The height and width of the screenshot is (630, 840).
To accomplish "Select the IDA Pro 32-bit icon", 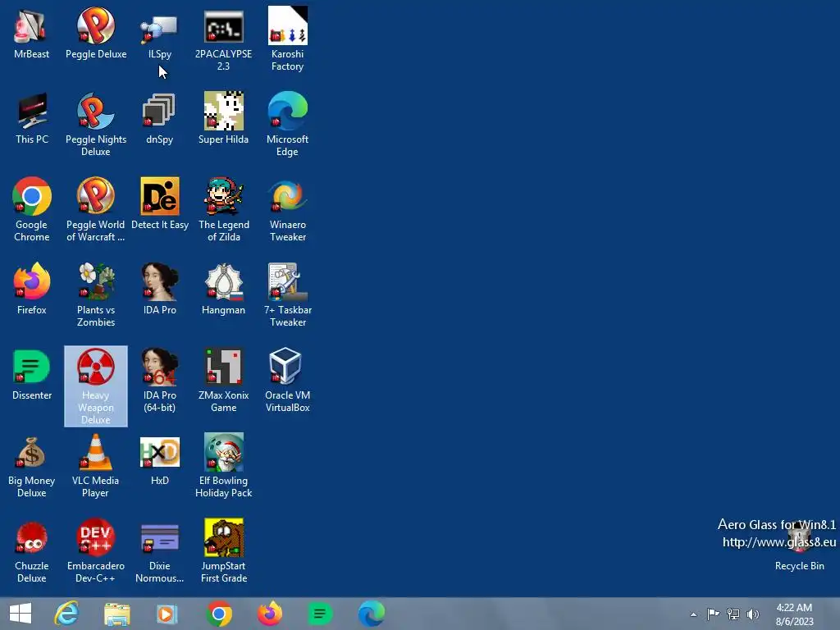I will click(x=160, y=289).
